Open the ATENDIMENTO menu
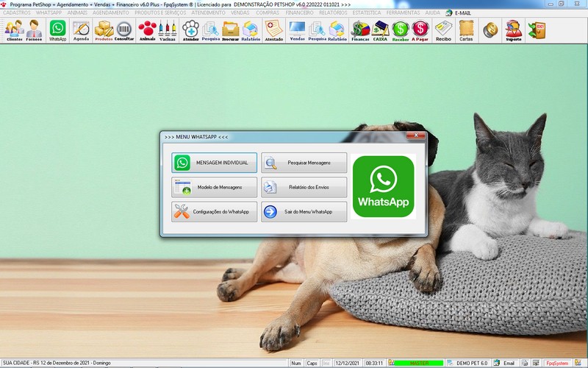This screenshot has height=368, width=588. pos(209,13)
